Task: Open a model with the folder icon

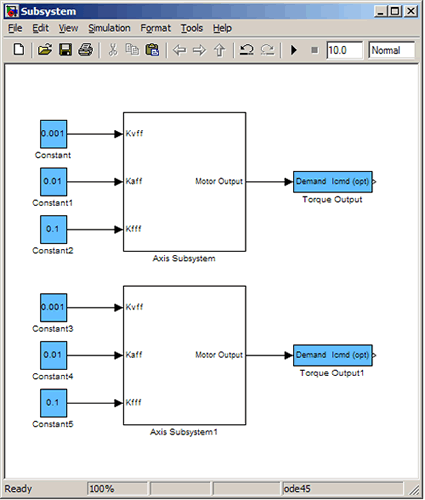Action: pos(45,50)
